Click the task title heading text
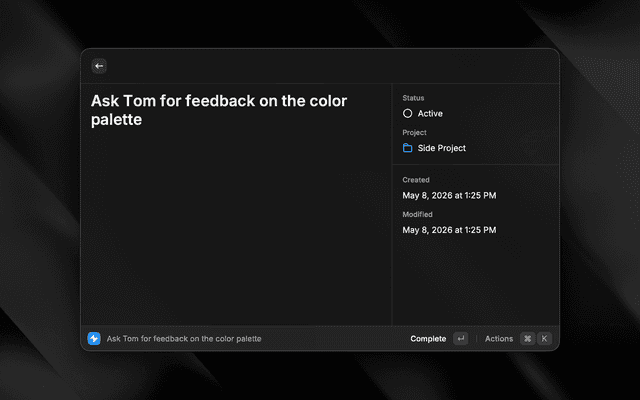 [219, 110]
